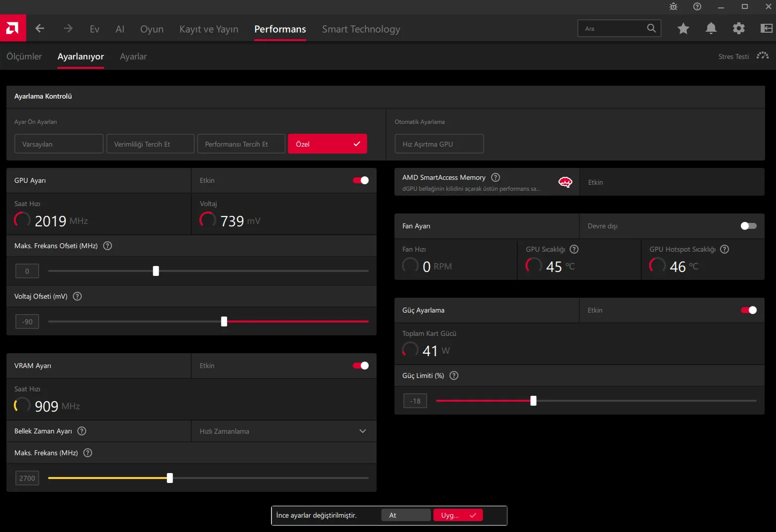Open settings gear icon
776x532 pixels.
739,29
